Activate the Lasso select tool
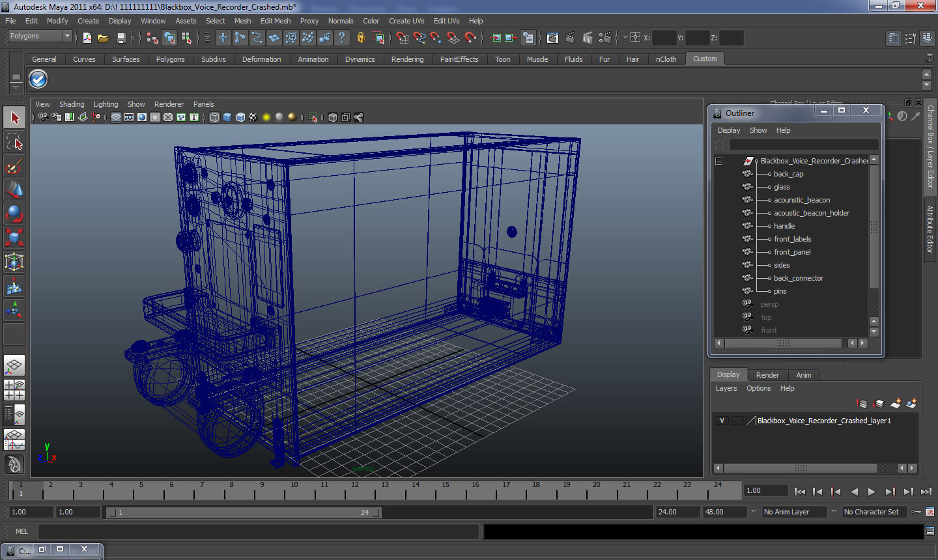938x560 pixels. click(x=14, y=143)
